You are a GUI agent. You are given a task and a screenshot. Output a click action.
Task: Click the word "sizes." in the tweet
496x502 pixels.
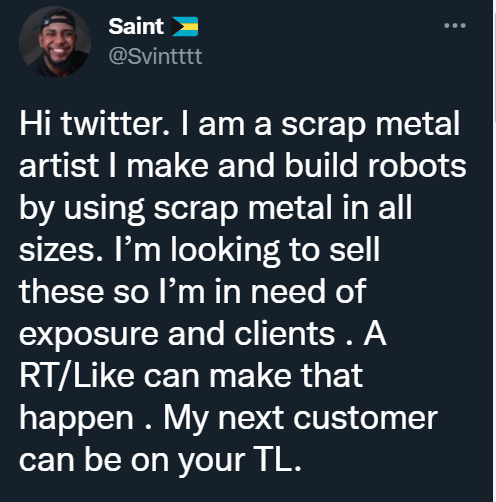61,250
